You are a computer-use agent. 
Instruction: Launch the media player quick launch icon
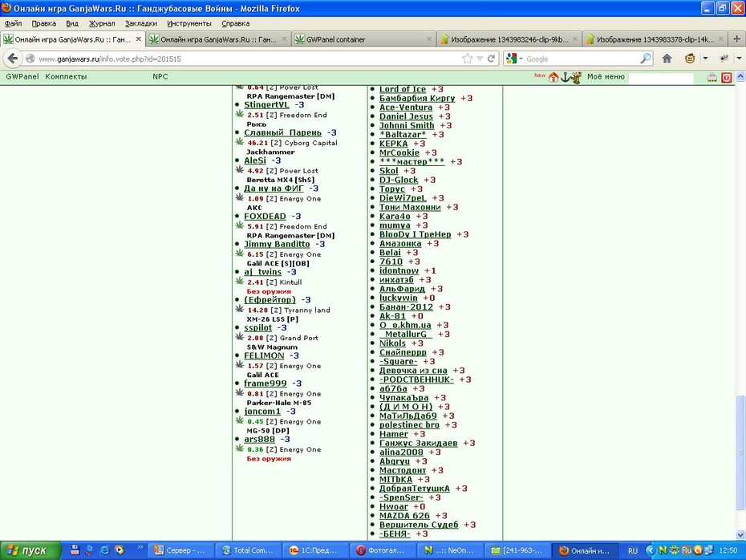pyautogui.click(x=120, y=550)
